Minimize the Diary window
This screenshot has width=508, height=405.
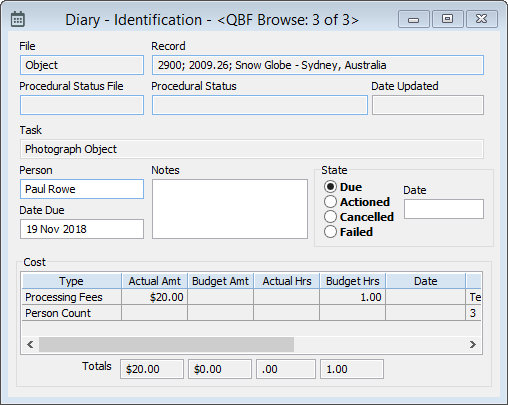(x=414, y=19)
